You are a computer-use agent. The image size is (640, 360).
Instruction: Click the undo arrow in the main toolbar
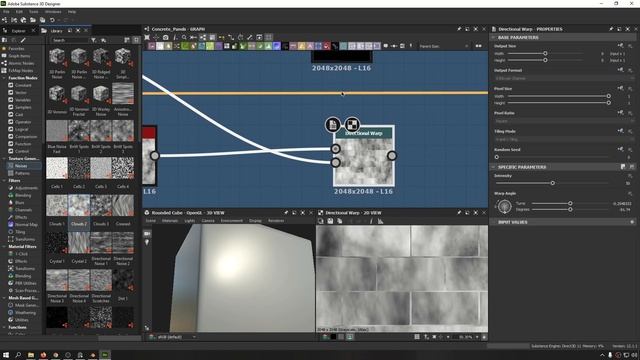point(52,20)
